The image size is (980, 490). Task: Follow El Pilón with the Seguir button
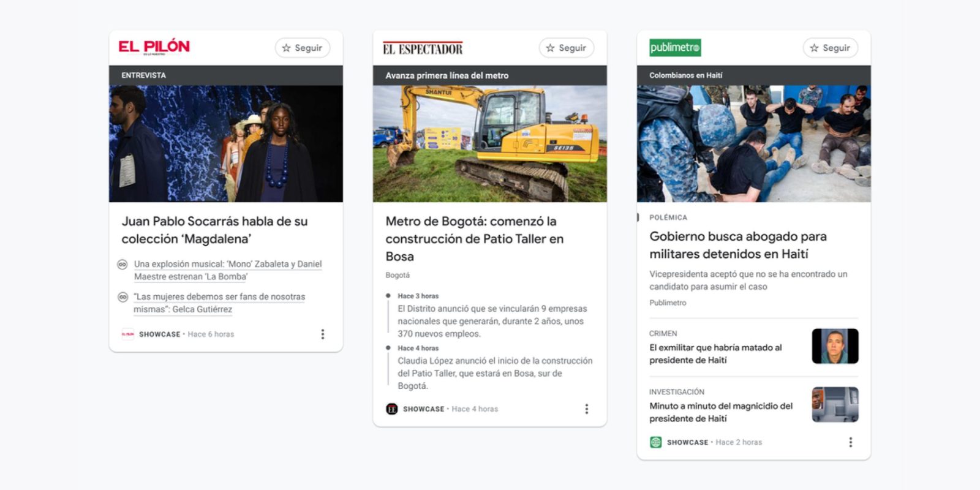pyautogui.click(x=302, y=48)
